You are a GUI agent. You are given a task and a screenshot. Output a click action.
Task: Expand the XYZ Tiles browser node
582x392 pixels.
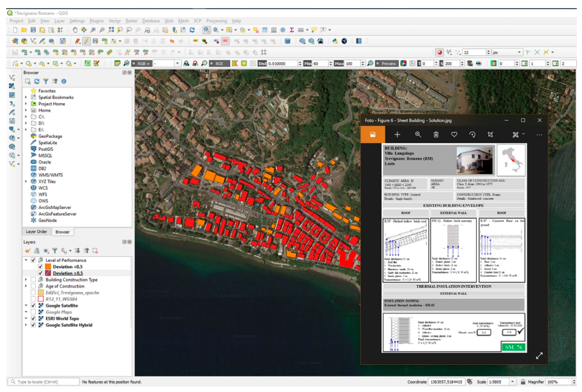pyautogui.click(x=26, y=181)
